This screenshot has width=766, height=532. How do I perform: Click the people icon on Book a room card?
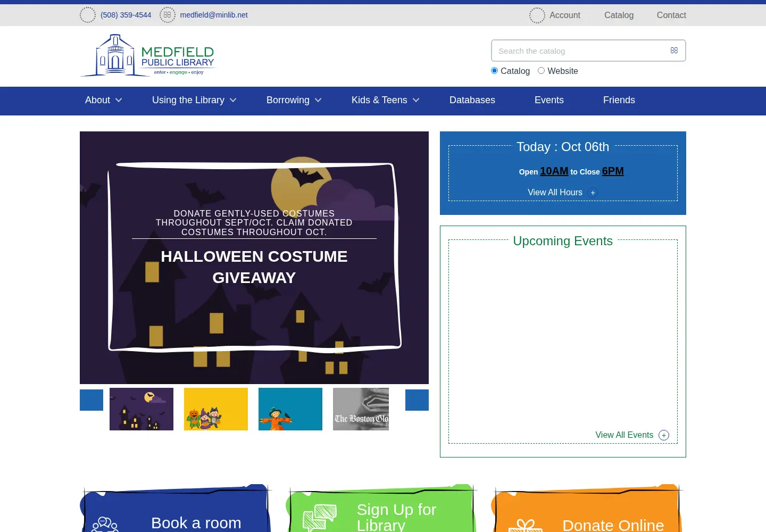tap(105, 525)
